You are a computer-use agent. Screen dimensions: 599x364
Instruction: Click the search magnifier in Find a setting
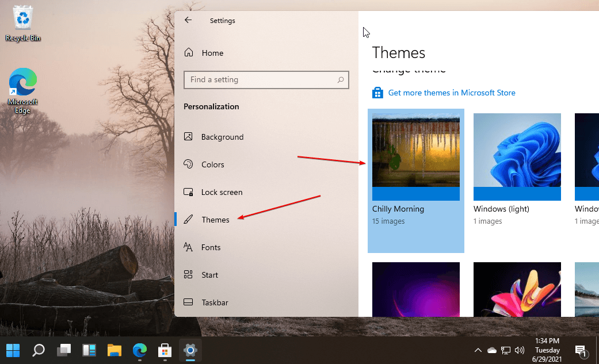341,80
